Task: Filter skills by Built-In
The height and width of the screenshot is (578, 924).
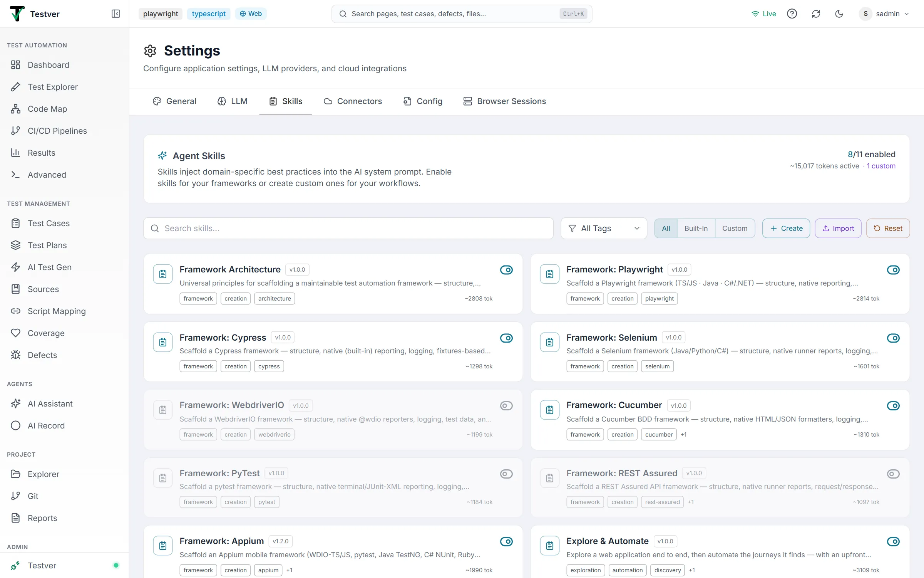Action: coord(696,229)
